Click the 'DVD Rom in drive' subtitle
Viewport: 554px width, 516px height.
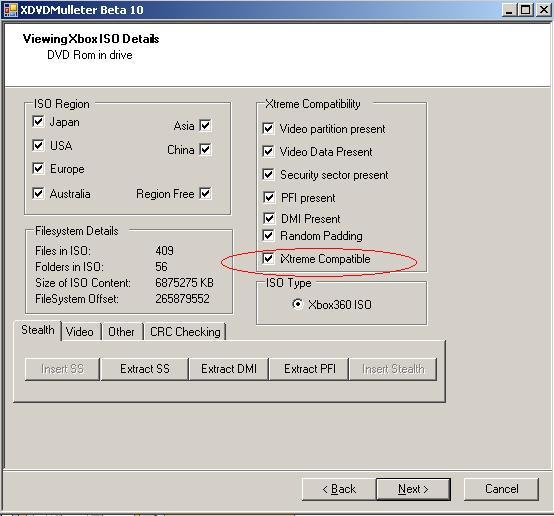90,55
